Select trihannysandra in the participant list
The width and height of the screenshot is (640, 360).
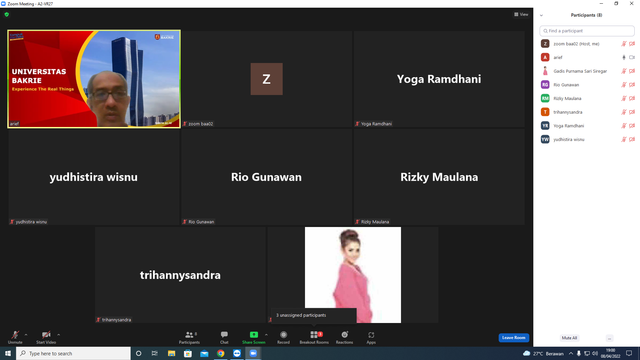click(587, 112)
